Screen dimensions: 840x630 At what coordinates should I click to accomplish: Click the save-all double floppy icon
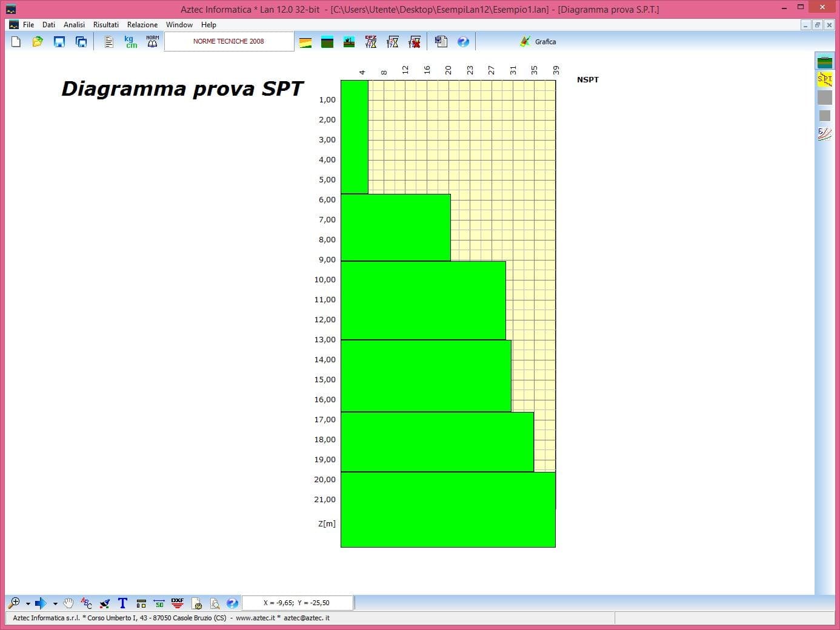(81, 42)
